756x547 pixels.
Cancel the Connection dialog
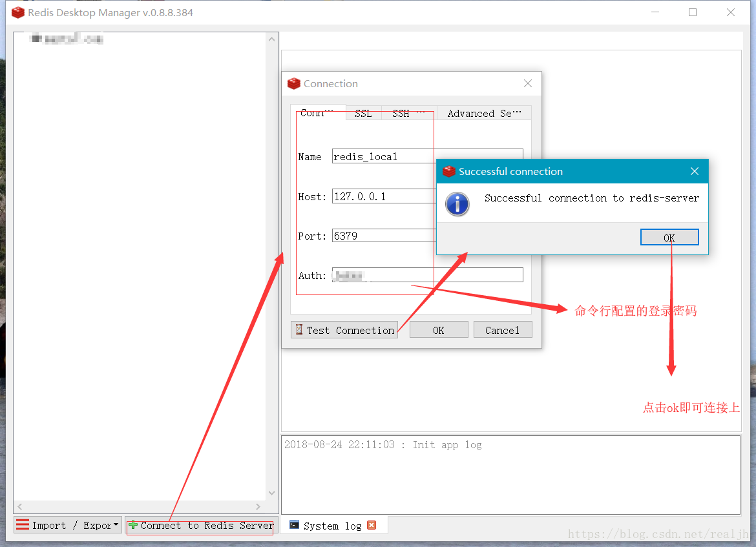[503, 330]
